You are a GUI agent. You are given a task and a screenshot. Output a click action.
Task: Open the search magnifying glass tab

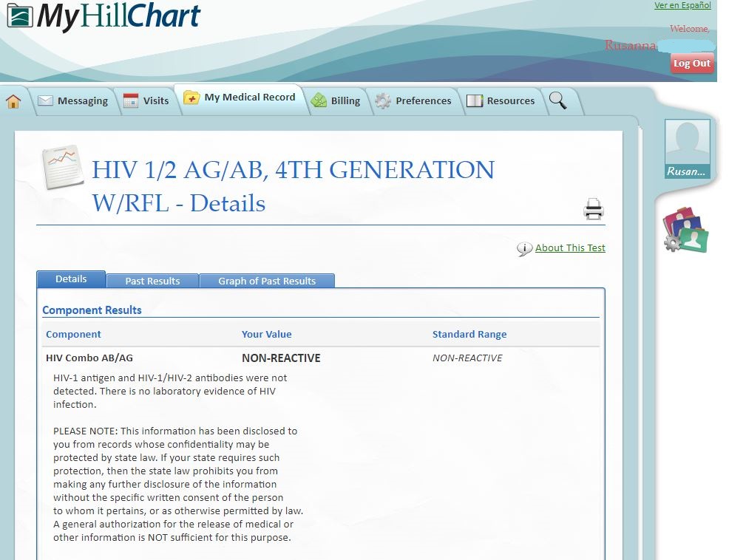click(558, 100)
